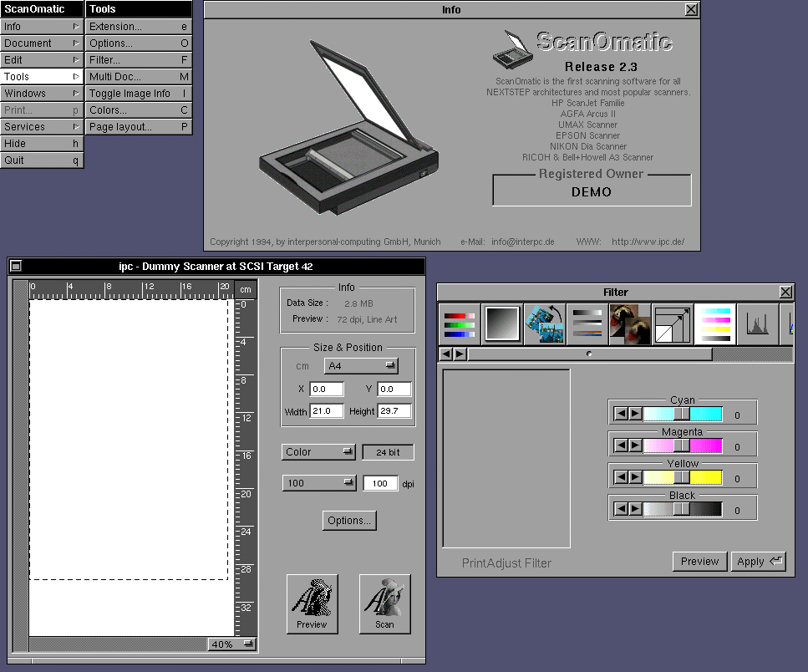Open the Color mode dropdown
This screenshot has width=808, height=672.
pyautogui.click(x=318, y=452)
